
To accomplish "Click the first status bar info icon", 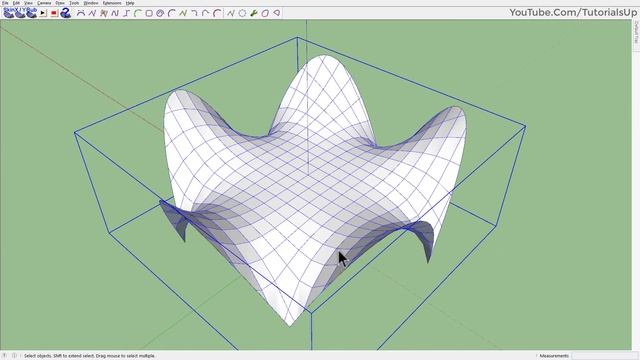I will click(x=4, y=356).
